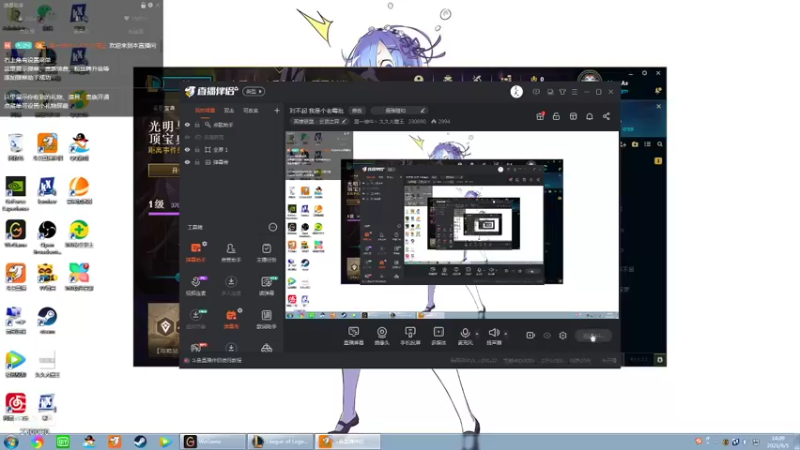Viewport: 800px width, 450px height.
Task: Click the unlock padlock icon in the header
Action: click(556, 116)
